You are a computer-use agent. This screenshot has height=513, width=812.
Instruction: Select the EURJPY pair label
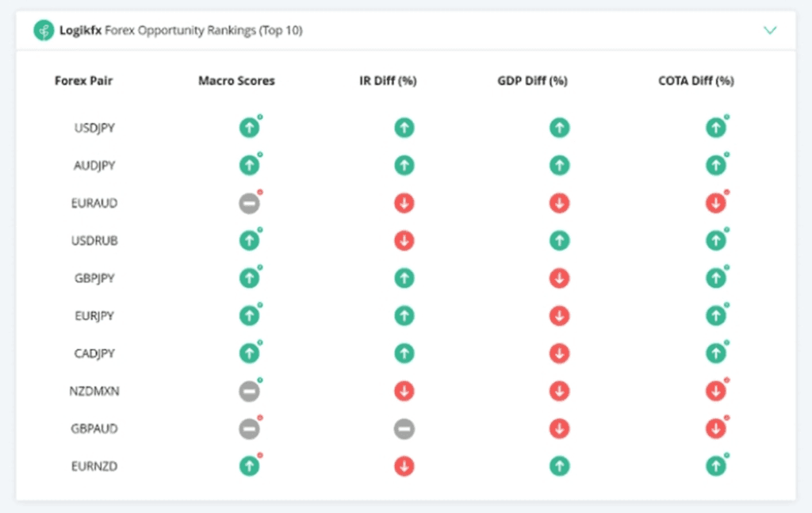pos(94,316)
